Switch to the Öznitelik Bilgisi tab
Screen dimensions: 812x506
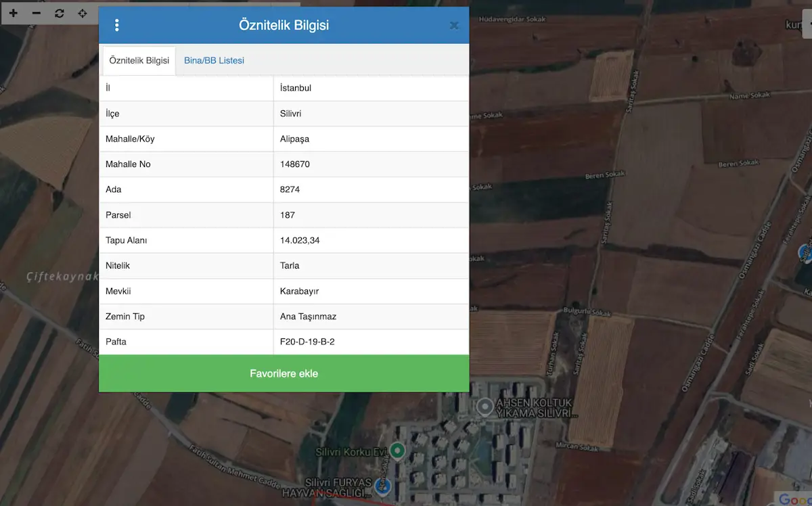coord(139,61)
